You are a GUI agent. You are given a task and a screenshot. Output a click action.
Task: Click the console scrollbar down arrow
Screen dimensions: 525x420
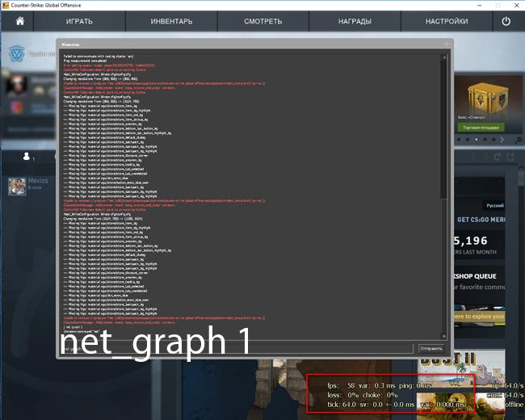(444, 336)
